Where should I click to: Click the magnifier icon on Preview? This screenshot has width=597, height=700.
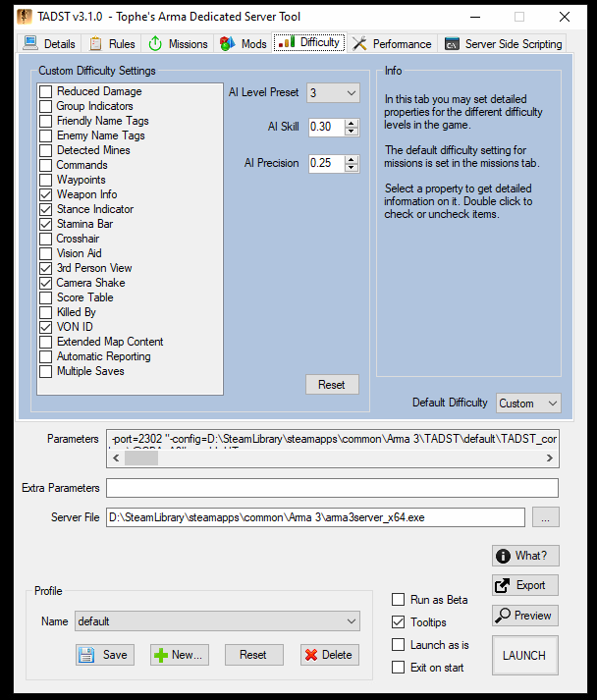(503, 616)
